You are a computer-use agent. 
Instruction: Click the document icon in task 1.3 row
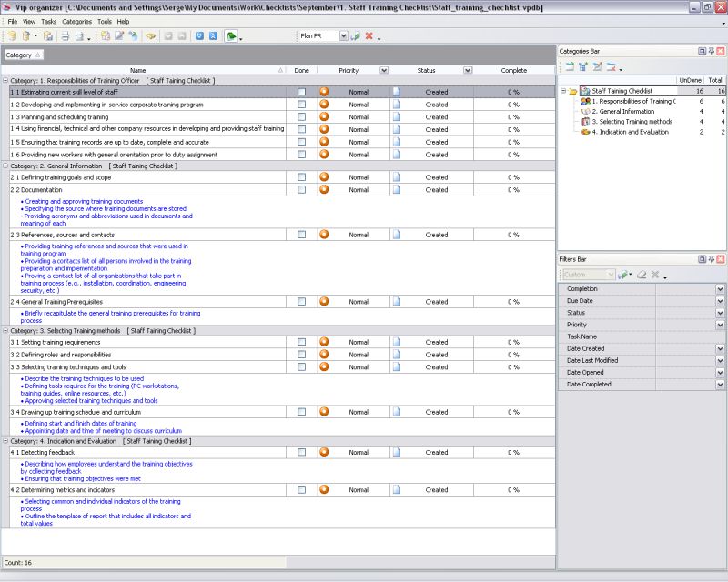(396, 117)
